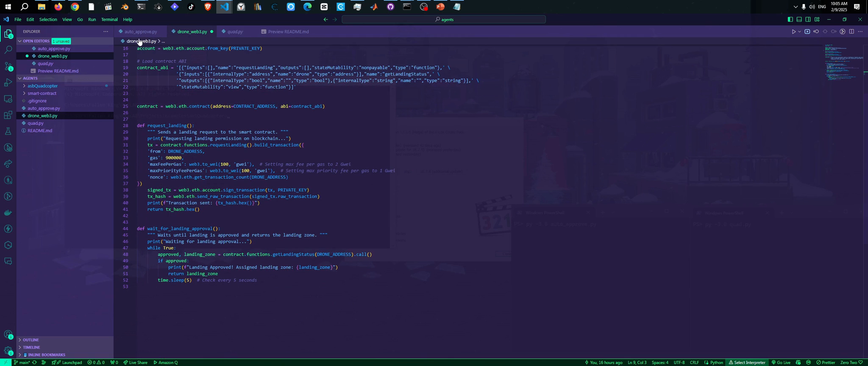The height and width of the screenshot is (366, 868).
Task: Click Customize Layout icon in title bar
Action: pyautogui.click(x=817, y=19)
